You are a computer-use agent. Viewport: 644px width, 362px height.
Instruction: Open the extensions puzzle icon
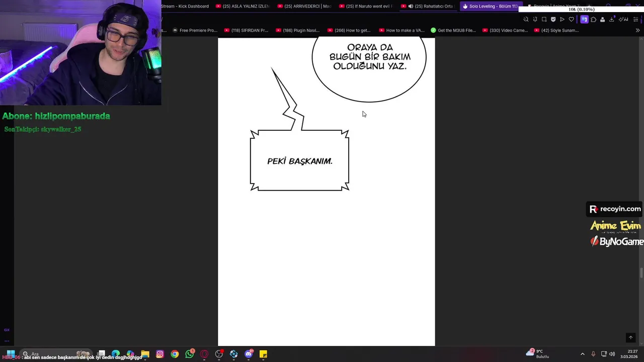click(593, 20)
